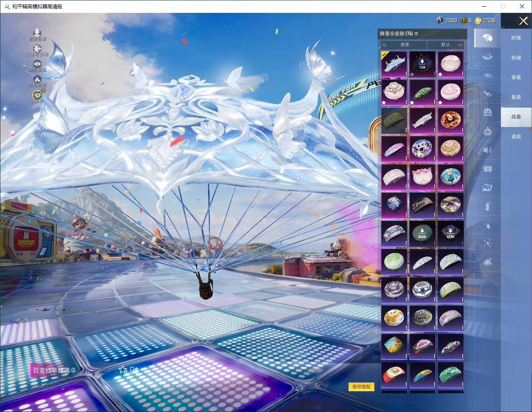Download the 112M parachute skin
The height and width of the screenshot is (412, 532).
coord(422,64)
